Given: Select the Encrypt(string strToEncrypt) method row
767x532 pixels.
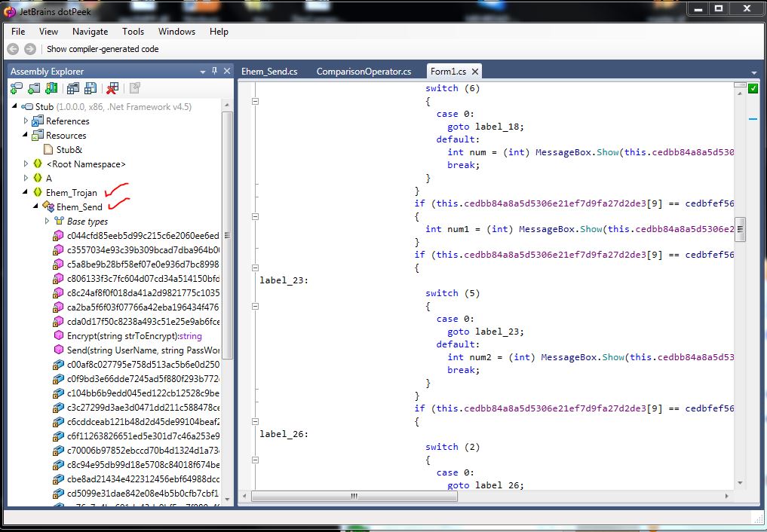Looking at the screenshot, I should 134,335.
